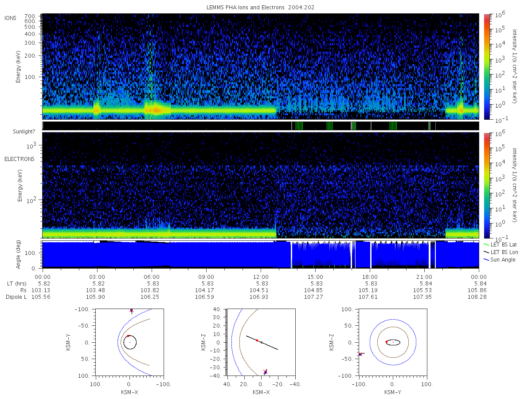
Task: Open the KSM-X versus KSM-Y orbit plot
Action: [x=129, y=342]
